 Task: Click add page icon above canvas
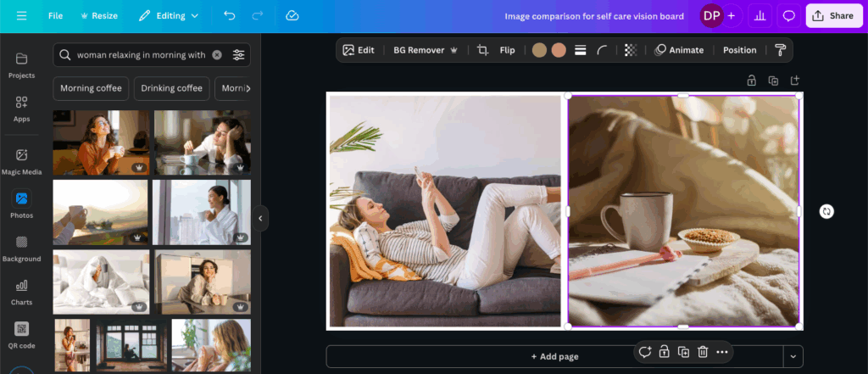pyautogui.click(x=795, y=81)
